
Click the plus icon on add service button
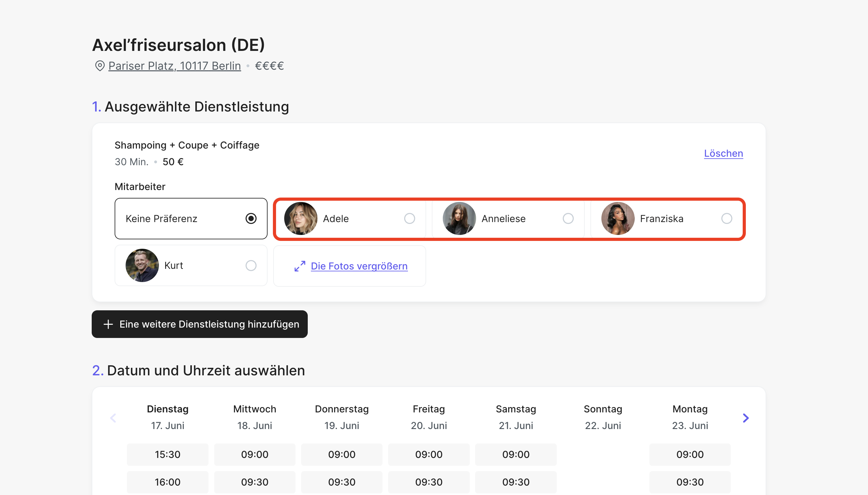[108, 324]
